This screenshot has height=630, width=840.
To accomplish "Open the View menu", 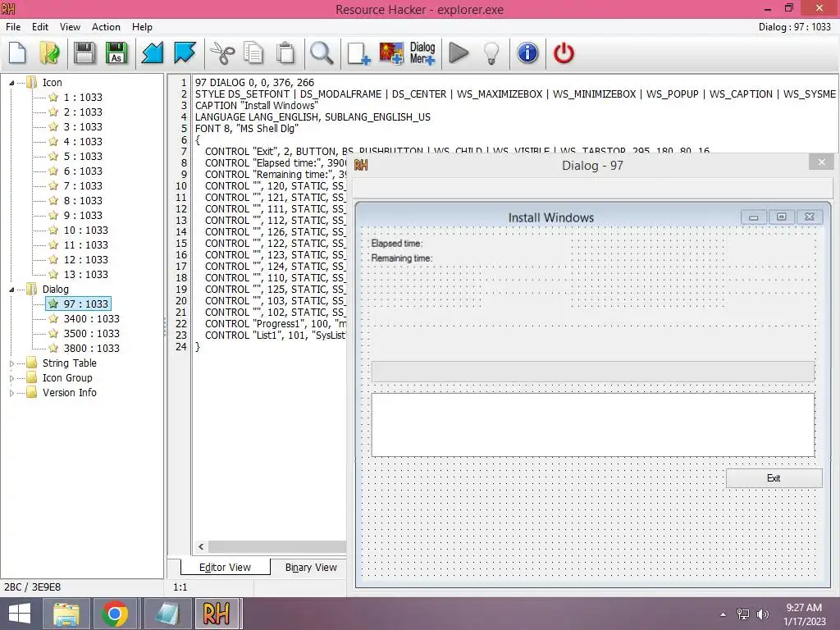I will pos(71,27).
